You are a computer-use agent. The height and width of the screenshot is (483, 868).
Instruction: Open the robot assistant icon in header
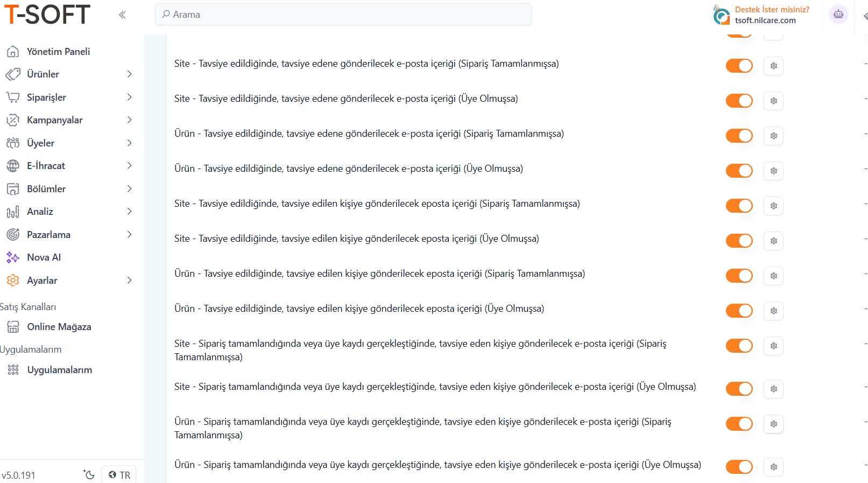[x=838, y=15]
